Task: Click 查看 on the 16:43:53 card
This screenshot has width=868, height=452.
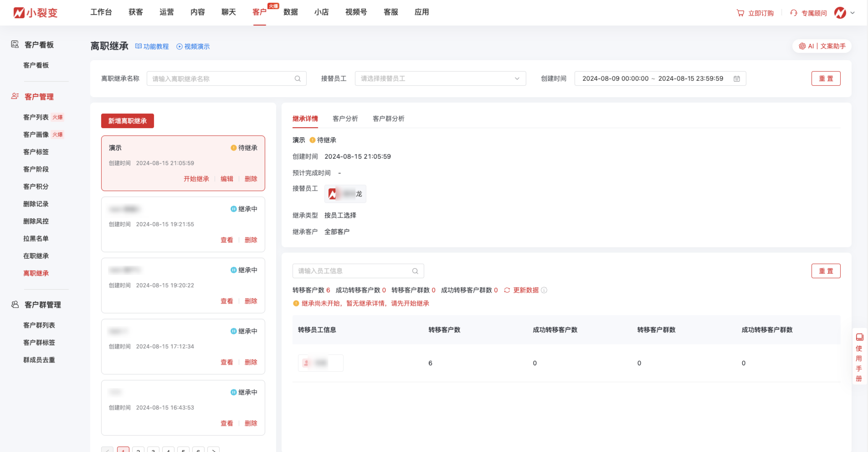Action: click(227, 423)
